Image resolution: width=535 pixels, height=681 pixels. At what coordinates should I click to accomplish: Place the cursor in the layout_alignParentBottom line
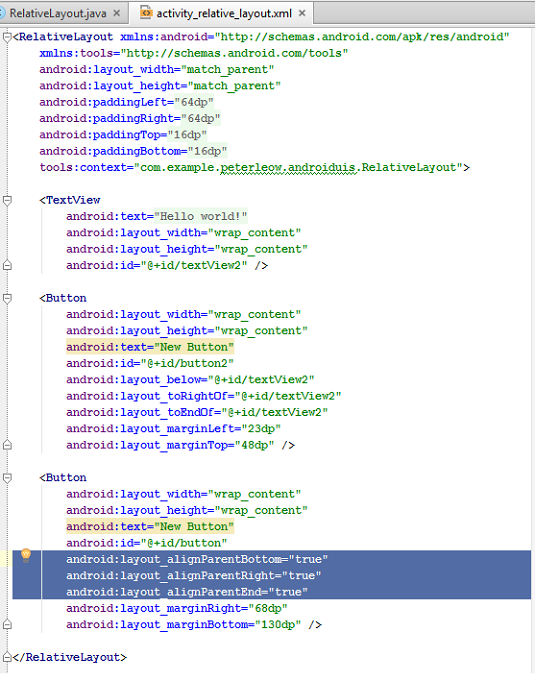click(x=197, y=559)
